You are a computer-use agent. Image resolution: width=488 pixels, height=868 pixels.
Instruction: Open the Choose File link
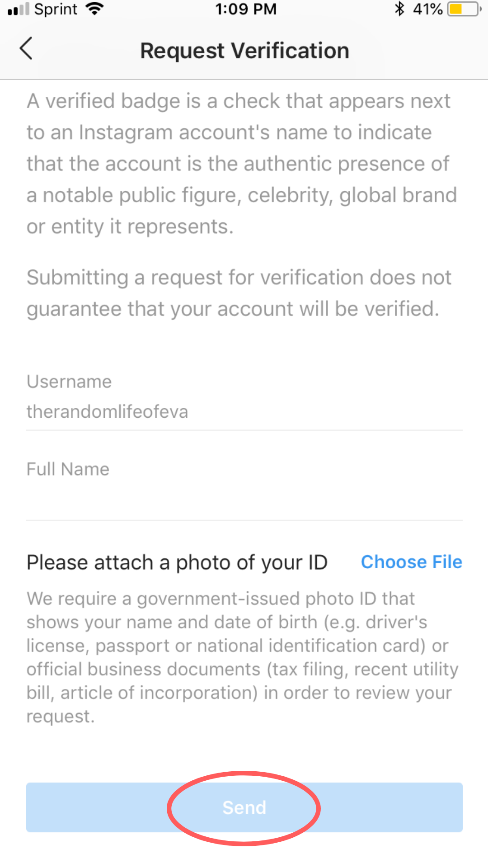[411, 562]
